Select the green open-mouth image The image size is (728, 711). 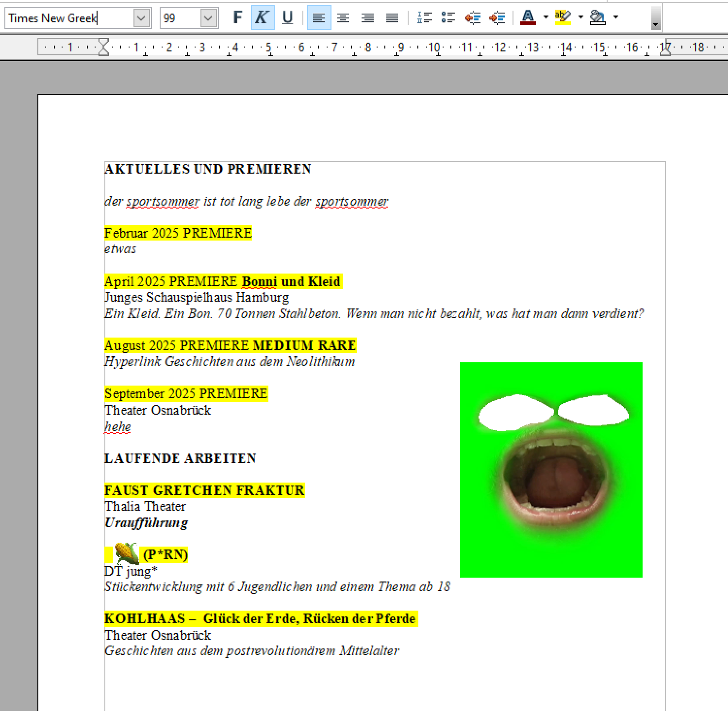[551, 469]
